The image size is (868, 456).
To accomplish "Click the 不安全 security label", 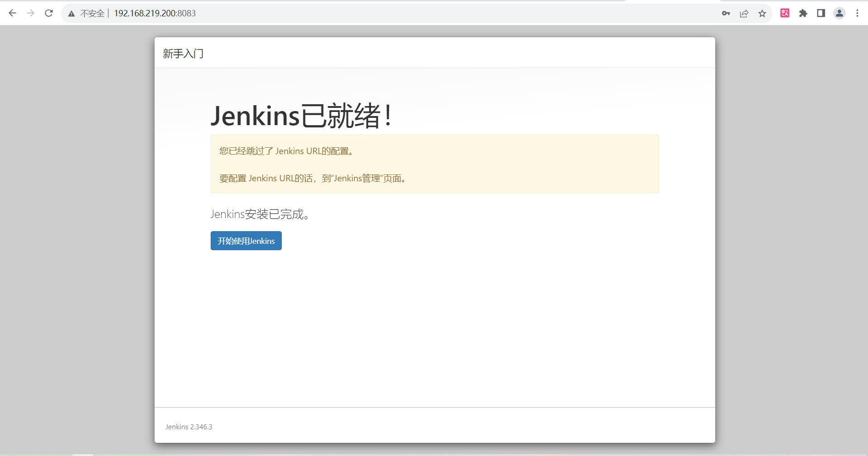I will pyautogui.click(x=92, y=14).
